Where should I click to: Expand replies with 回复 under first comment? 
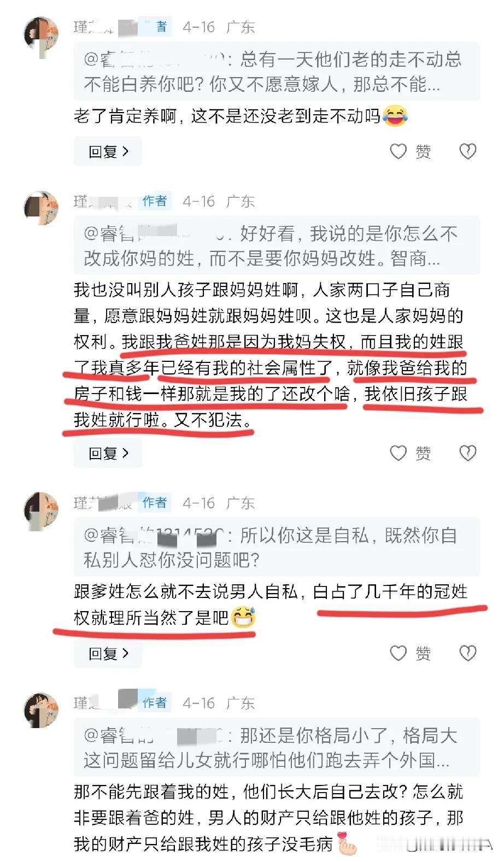(x=108, y=151)
